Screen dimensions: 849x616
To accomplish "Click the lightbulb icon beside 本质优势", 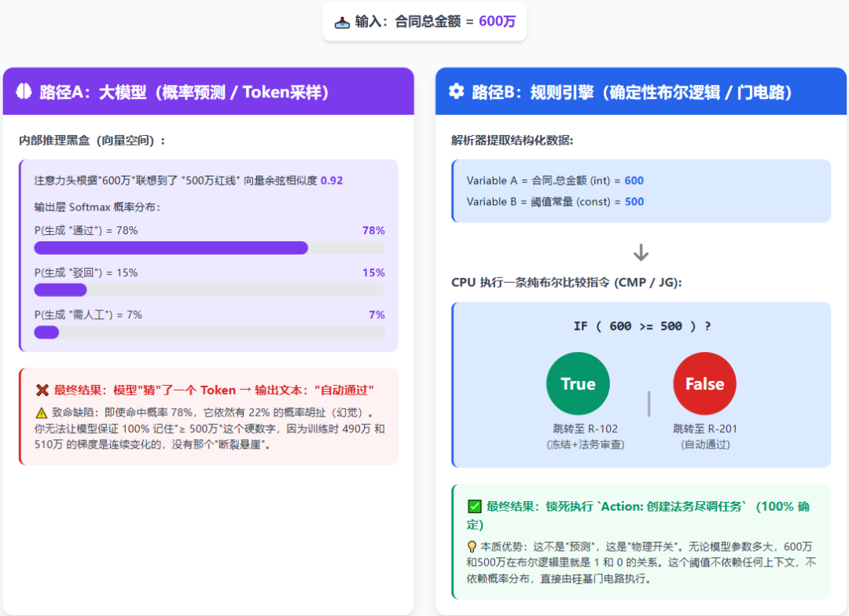I will coord(472,547).
